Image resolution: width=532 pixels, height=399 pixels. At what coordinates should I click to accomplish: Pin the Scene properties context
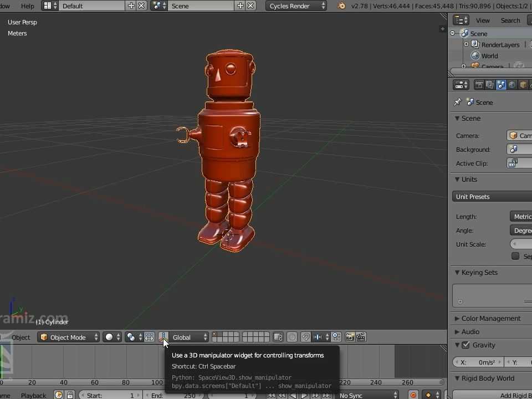click(458, 102)
